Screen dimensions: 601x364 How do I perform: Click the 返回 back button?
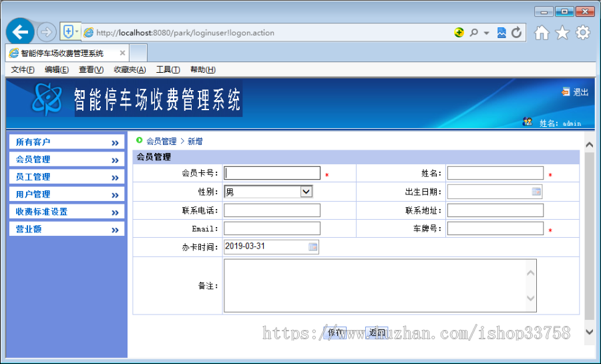[x=377, y=333]
